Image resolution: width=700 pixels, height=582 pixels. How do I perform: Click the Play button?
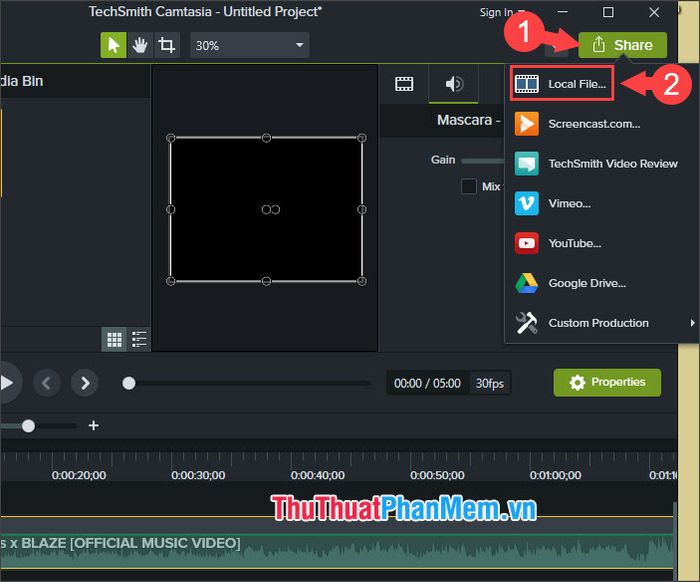coord(6,383)
